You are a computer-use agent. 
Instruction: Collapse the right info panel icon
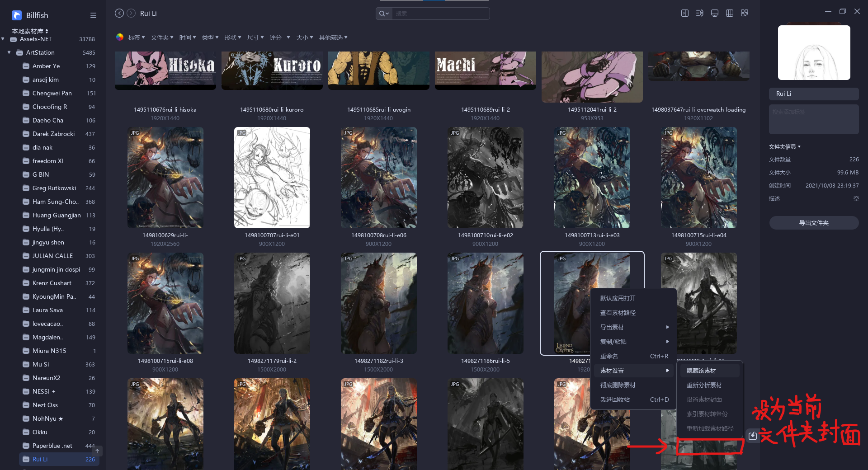pyautogui.click(x=685, y=13)
